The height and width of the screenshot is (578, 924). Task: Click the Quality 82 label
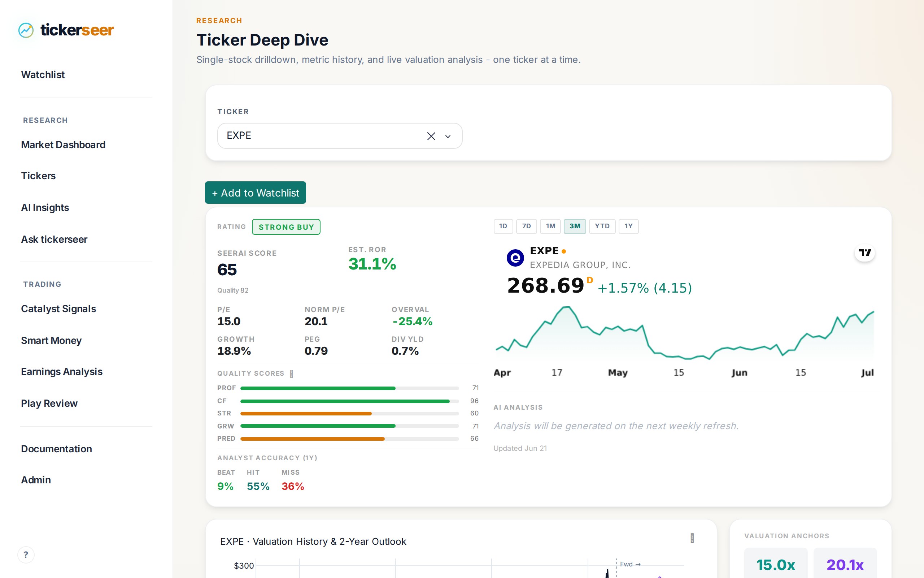(x=233, y=290)
